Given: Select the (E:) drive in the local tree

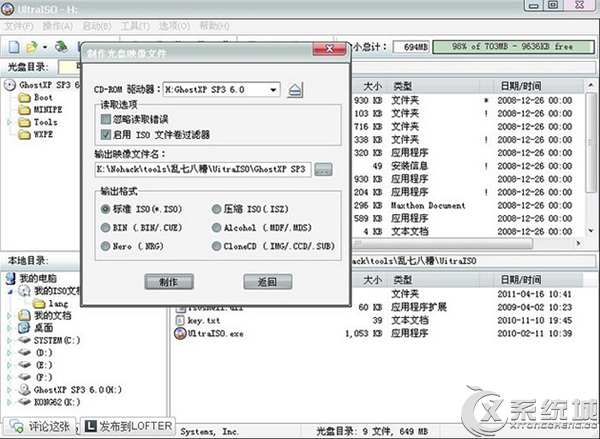Looking at the screenshot, I should click(35, 365).
